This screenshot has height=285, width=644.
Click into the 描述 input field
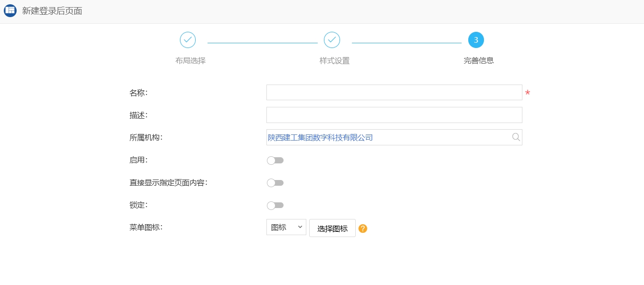coord(394,115)
